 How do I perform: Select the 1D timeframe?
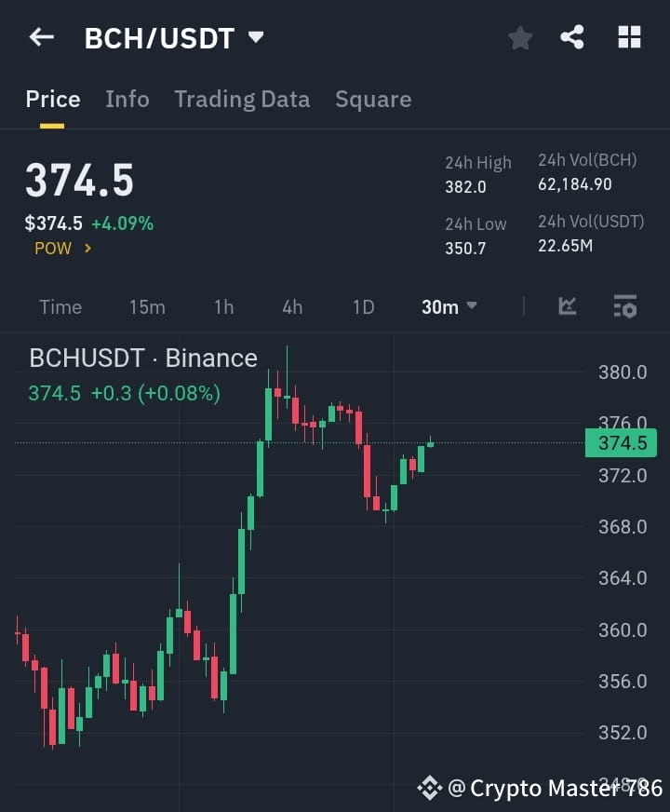point(363,306)
